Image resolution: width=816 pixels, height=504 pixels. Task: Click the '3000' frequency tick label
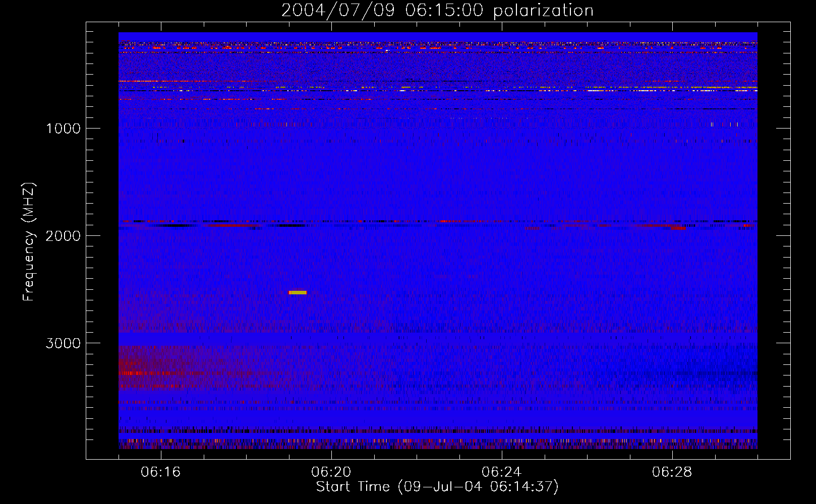pyautogui.click(x=63, y=343)
